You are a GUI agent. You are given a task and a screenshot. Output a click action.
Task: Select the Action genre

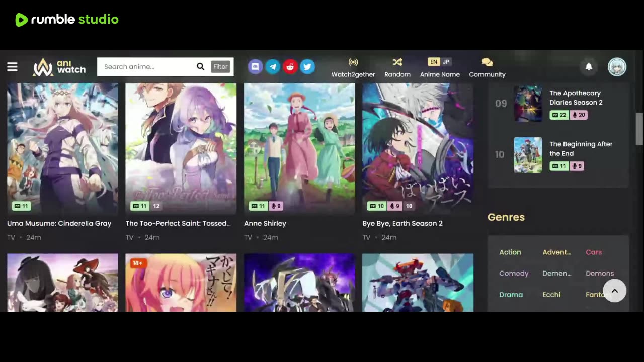510,252
